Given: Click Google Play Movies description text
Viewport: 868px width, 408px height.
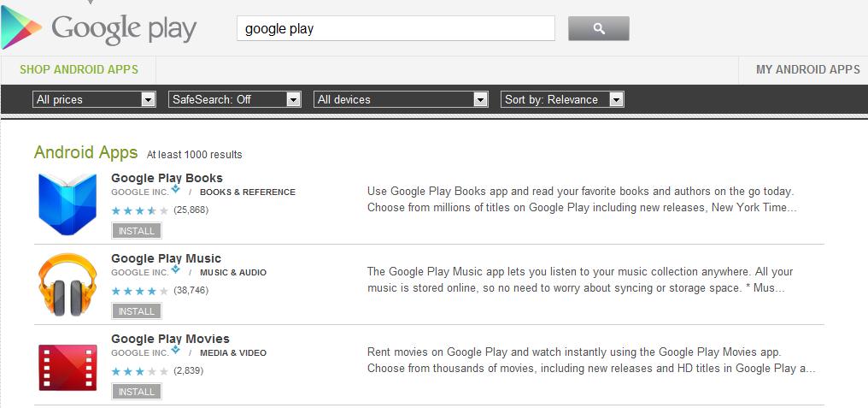Looking at the screenshot, I should [590, 360].
